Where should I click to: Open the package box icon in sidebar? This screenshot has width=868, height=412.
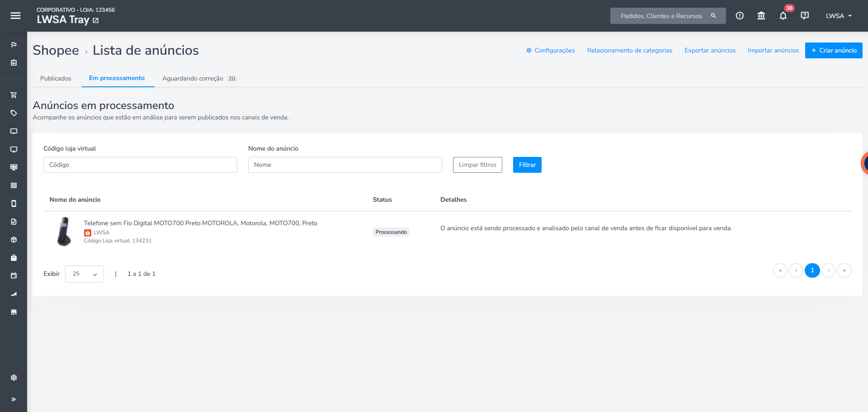click(x=14, y=240)
